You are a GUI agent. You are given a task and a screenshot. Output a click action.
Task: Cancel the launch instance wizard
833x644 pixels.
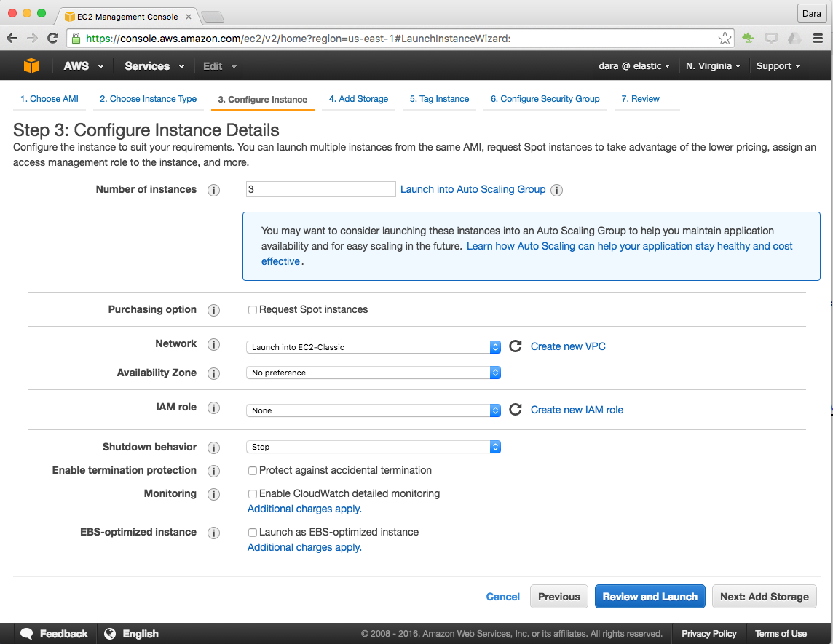point(502,597)
